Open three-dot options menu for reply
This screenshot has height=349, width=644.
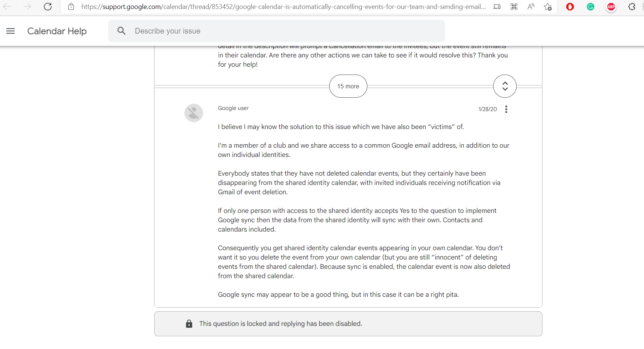506,109
